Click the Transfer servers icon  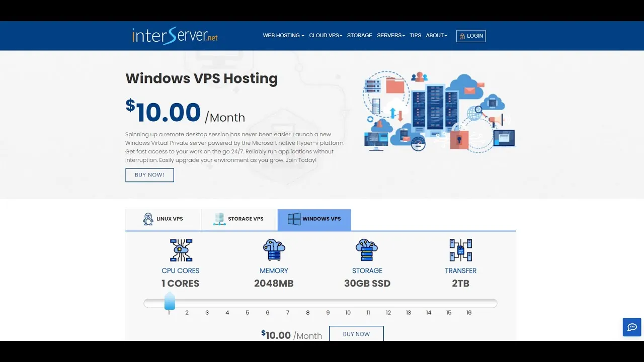(460, 250)
